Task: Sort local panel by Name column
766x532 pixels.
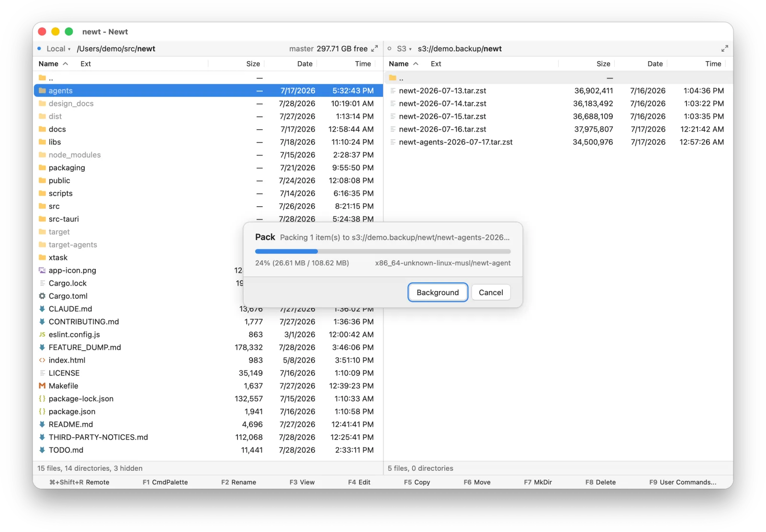Action: tap(53, 64)
